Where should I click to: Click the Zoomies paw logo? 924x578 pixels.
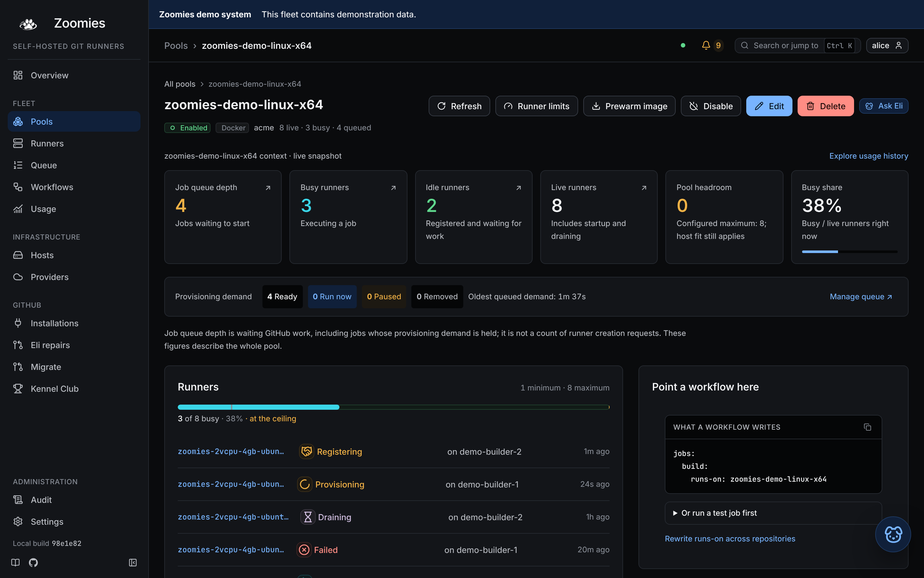click(28, 24)
